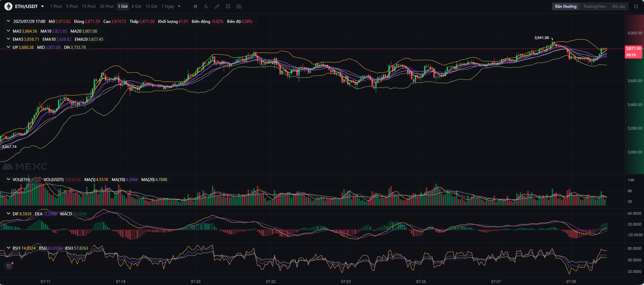The height and width of the screenshot is (285, 644).
Task: Click the 3,600.00 price axis label
Action: 635,81
